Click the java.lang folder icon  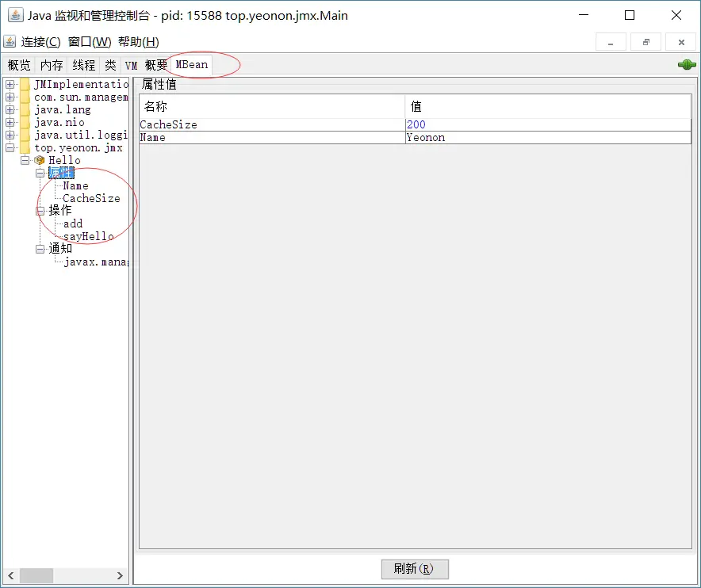(x=25, y=109)
